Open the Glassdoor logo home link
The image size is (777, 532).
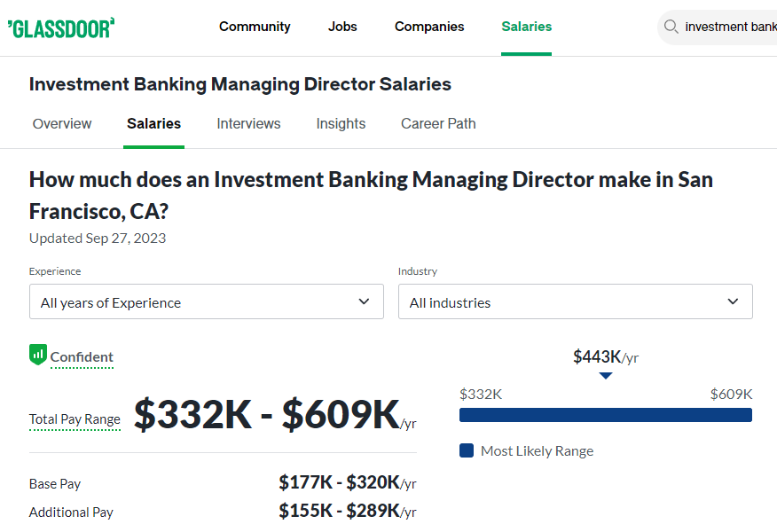(61, 28)
